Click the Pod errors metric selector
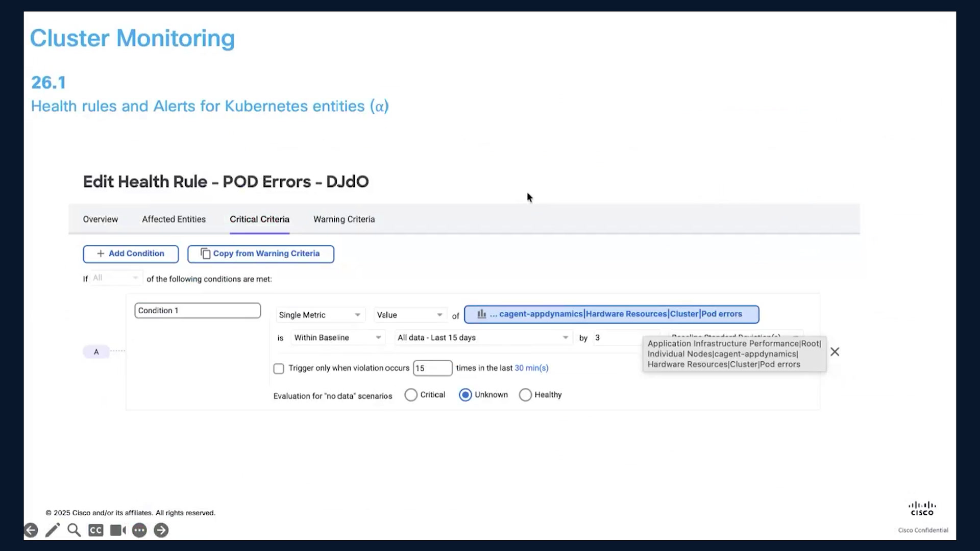This screenshot has height=551, width=980. pos(611,314)
